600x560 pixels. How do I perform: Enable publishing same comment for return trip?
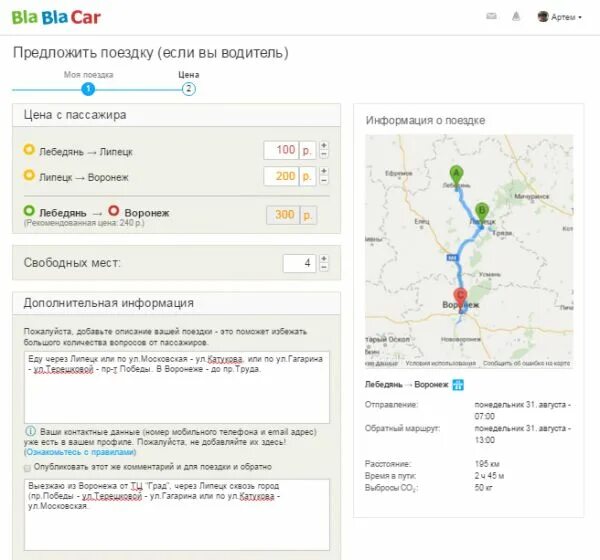[x=27, y=468]
